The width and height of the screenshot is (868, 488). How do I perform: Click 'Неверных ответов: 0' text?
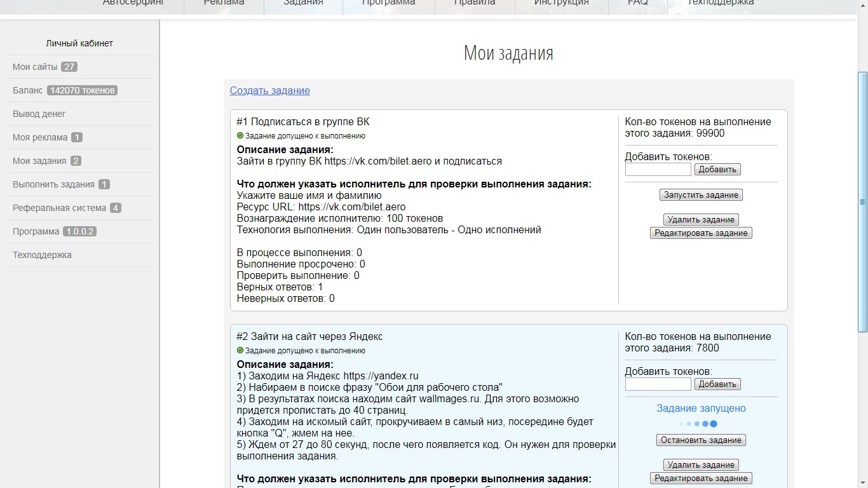coord(286,298)
